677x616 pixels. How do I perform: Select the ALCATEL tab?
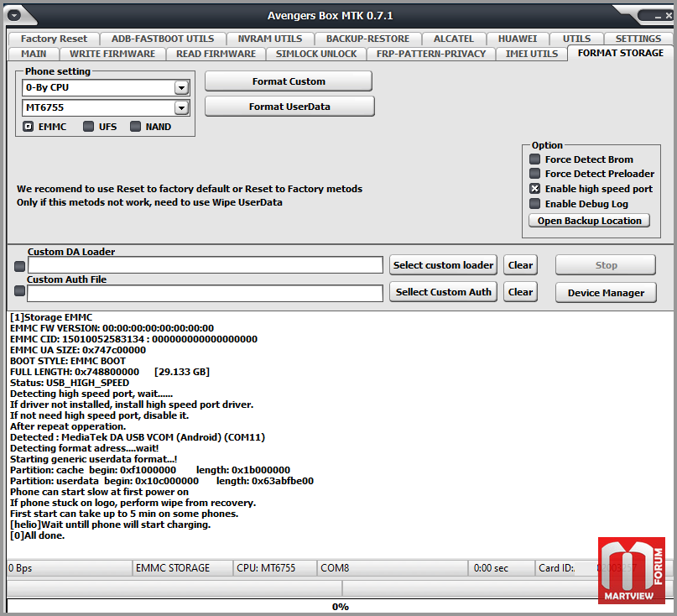(454, 39)
